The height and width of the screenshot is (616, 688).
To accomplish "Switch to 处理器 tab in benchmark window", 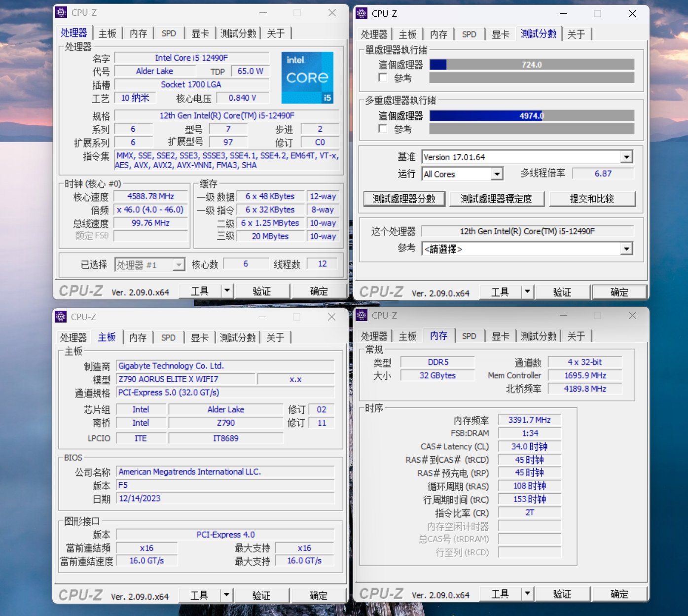I will click(x=374, y=35).
